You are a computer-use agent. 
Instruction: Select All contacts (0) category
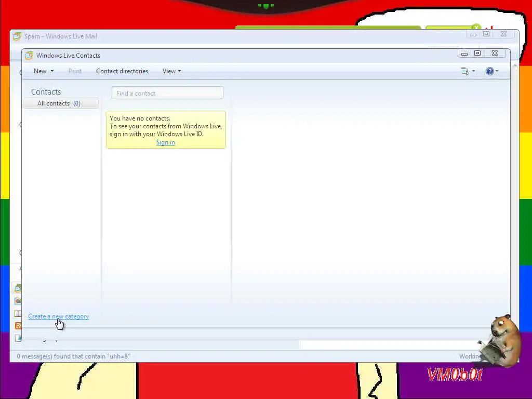point(61,103)
